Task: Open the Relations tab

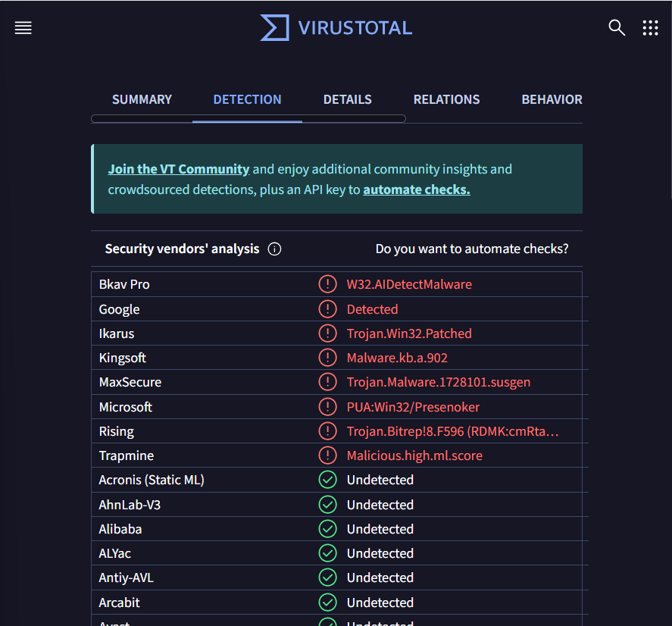Action: tap(446, 99)
